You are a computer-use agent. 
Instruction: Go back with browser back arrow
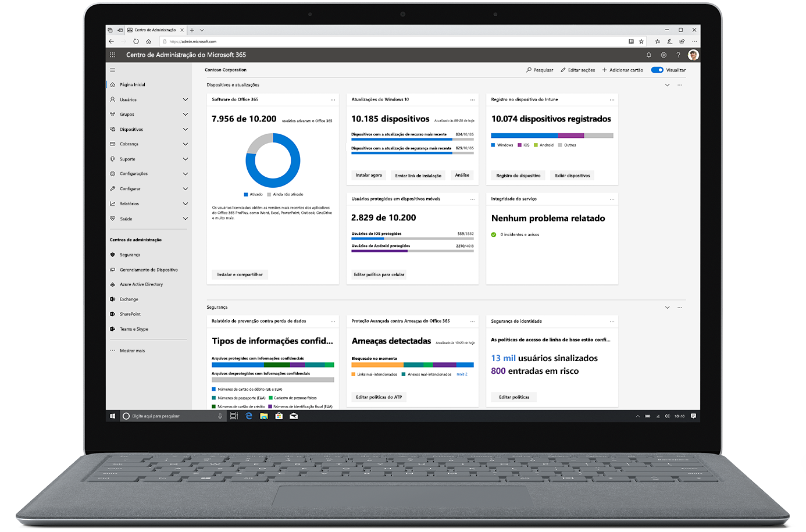[x=111, y=41]
